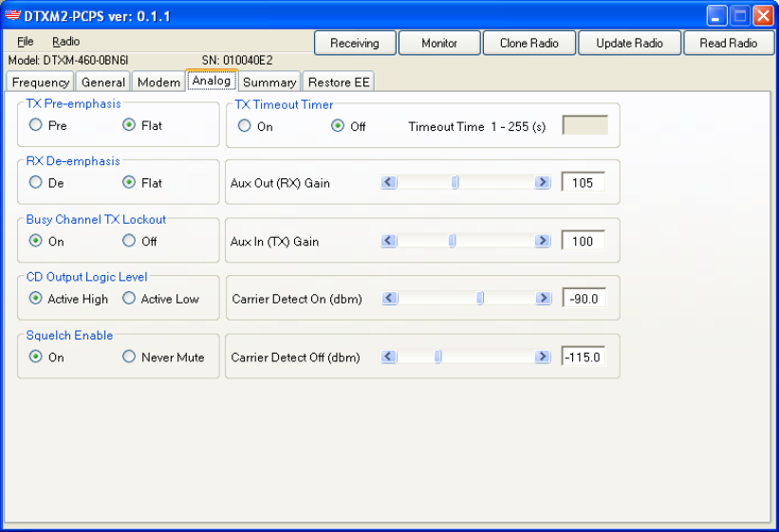Click Aux In (TX) Gain left arrow

click(389, 241)
